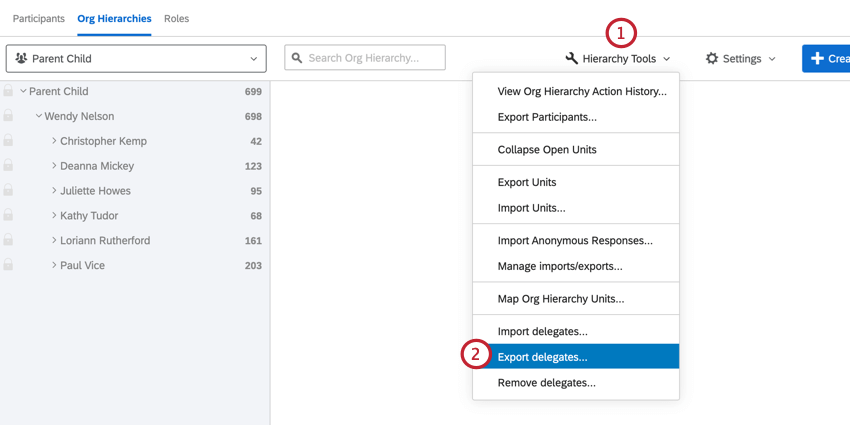This screenshot has width=850, height=425.
Task: Select the Loriann Rutherford unit row
Action: tap(105, 240)
